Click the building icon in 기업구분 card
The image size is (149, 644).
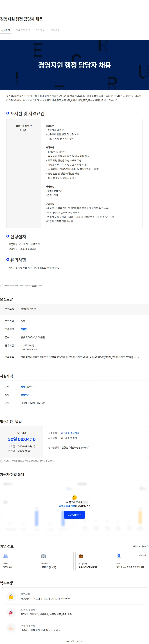click(43, 556)
